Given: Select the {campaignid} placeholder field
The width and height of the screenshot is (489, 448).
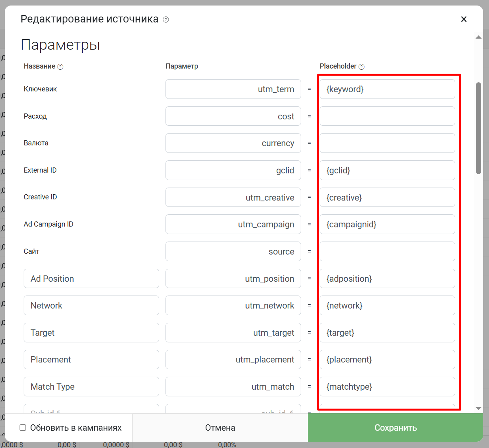Looking at the screenshot, I should click(387, 224).
